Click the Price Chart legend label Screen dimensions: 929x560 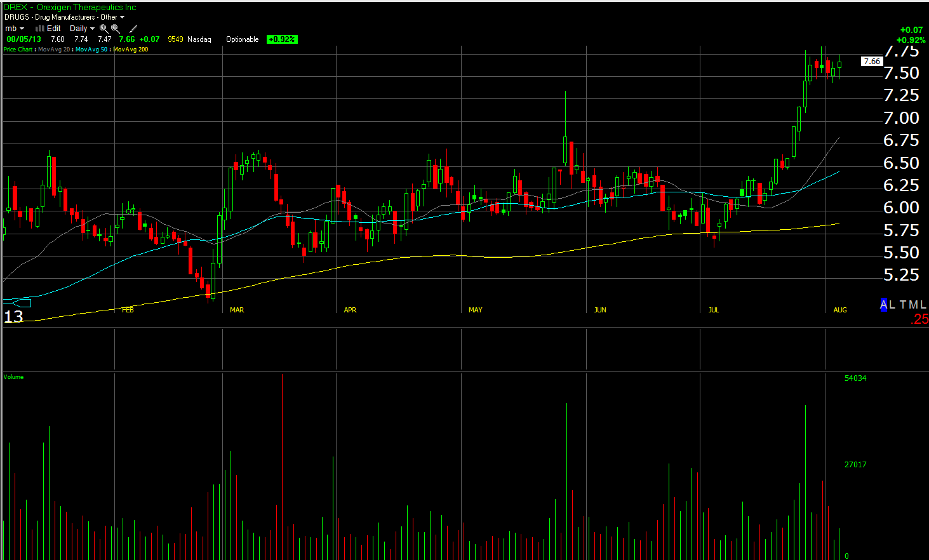click(18, 50)
